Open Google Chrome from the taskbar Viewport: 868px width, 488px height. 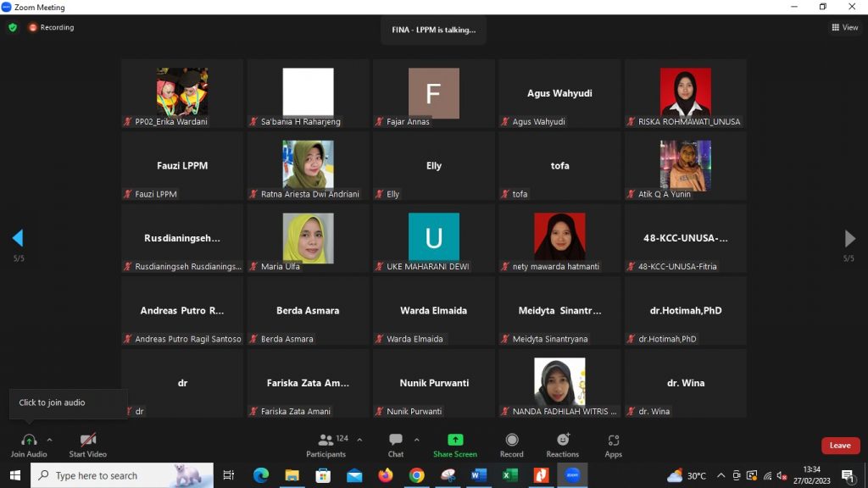pos(416,475)
